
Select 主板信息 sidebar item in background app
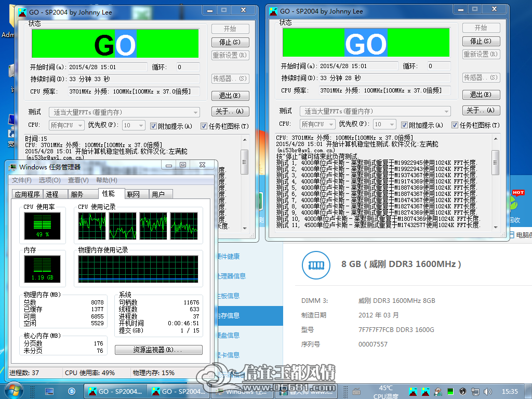pyautogui.click(x=250, y=296)
